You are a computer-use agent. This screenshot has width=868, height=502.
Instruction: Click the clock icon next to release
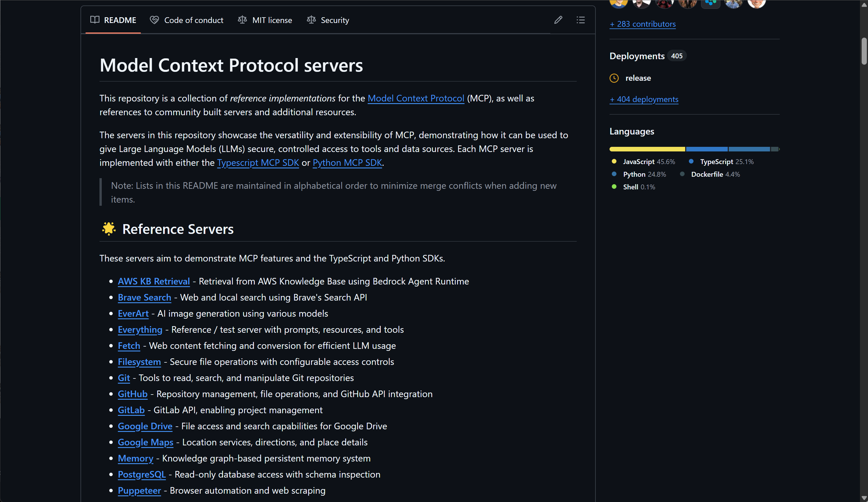(x=614, y=78)
